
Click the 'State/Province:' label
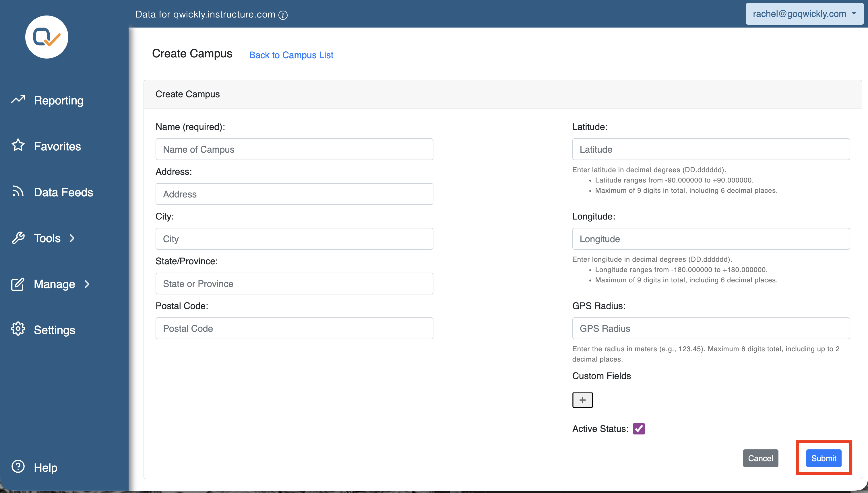pyautogui.click(x=187, y=261)
